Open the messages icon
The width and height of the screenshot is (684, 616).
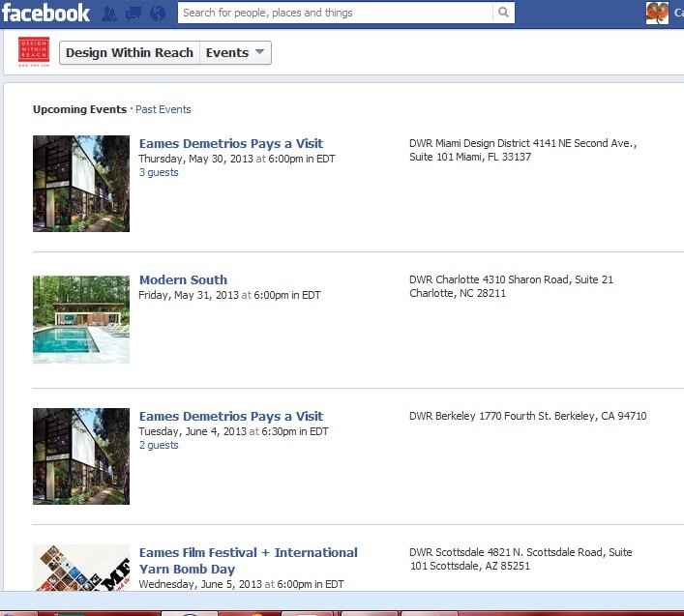134,14
